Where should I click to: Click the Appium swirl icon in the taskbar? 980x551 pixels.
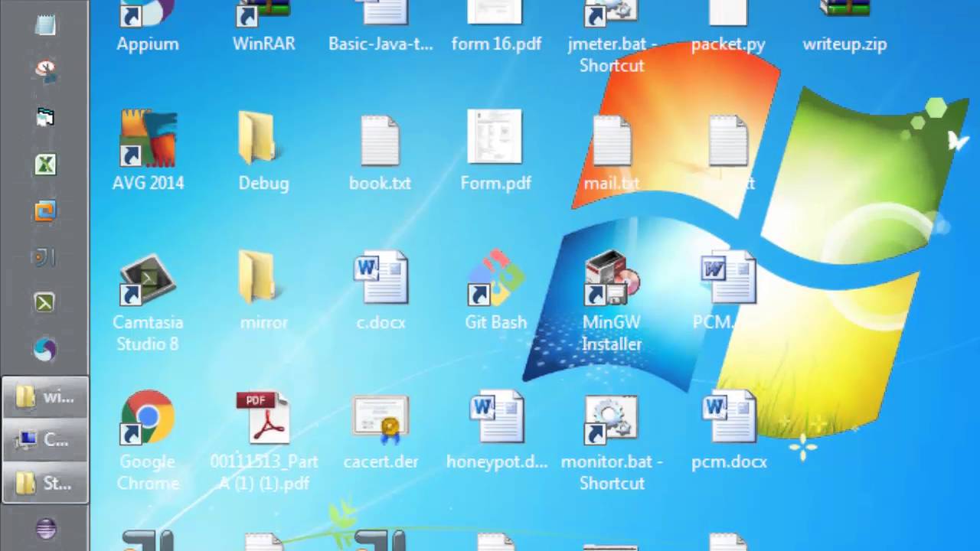click(x=45, y=350)
